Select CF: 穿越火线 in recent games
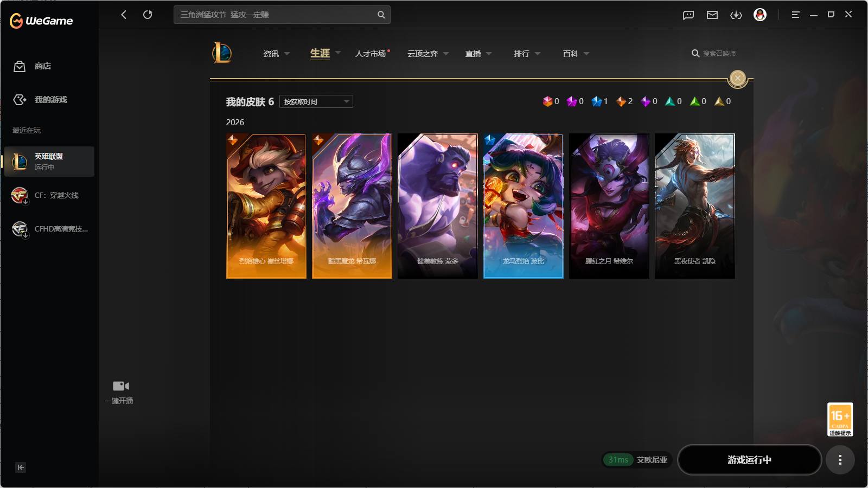Image resolution: width=868 pixels, height=488 pixels. [49, 195]
